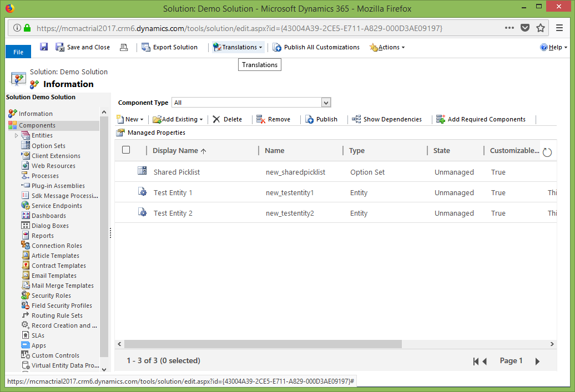Image resolution: width=575 pixels, height=392 pixels.
Task: Select Web Resources in the sidebar
Action: click(53, 166)
